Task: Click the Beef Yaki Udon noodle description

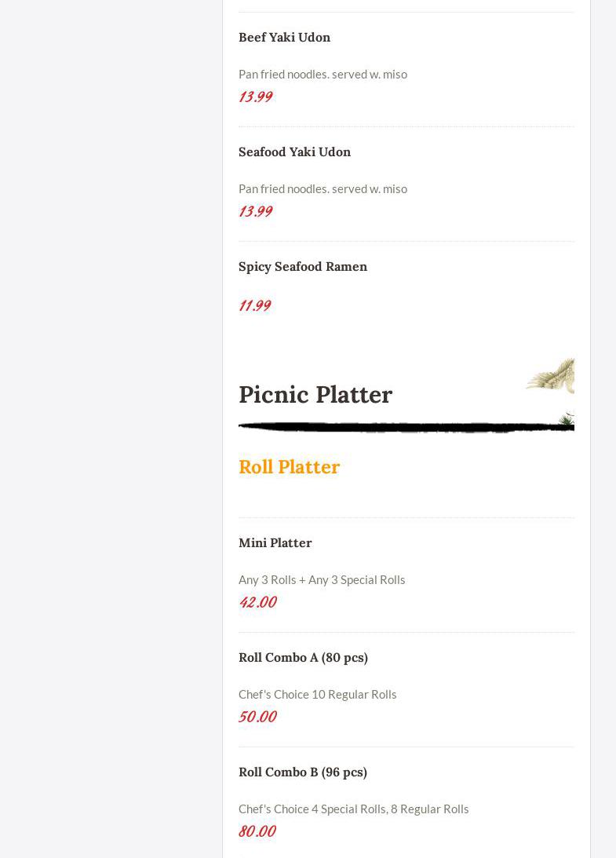Action: point(323,74)
